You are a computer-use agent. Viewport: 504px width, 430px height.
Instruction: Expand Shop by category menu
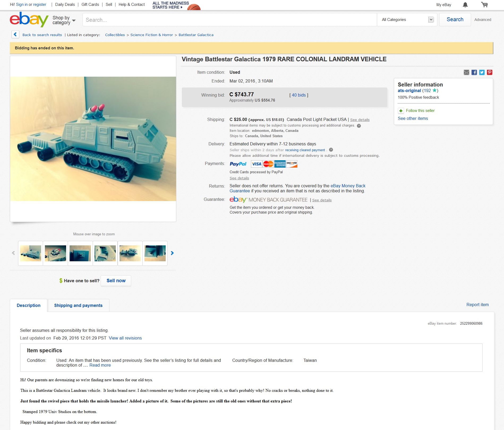coord(64,20)
